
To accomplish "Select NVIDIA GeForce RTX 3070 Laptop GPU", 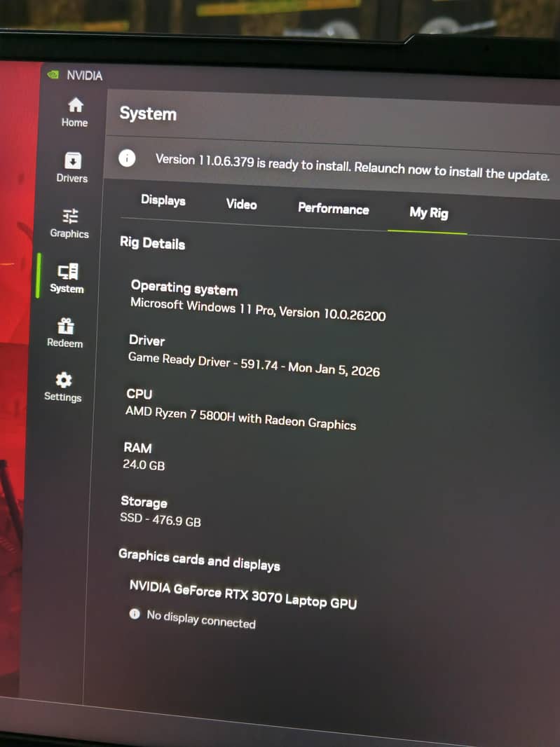I will coord(243,594).
